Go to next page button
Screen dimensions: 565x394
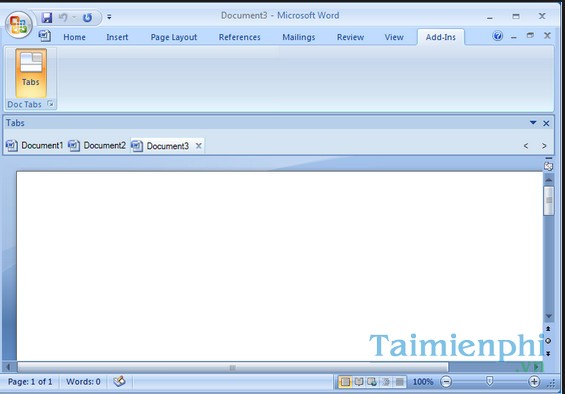[548, 354]
